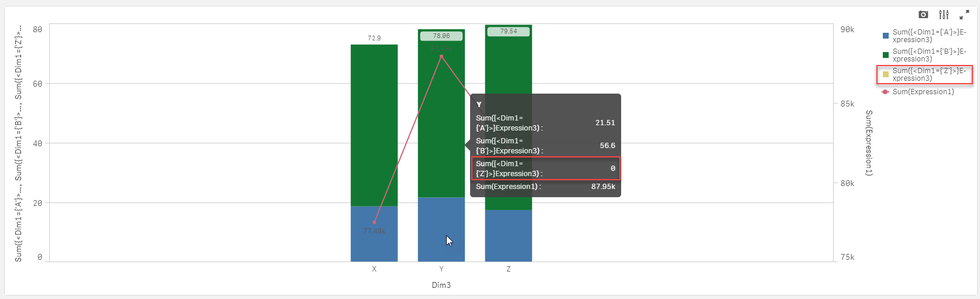
Task: Open the exploration menu sliders icon
Action: coord(944,15)
